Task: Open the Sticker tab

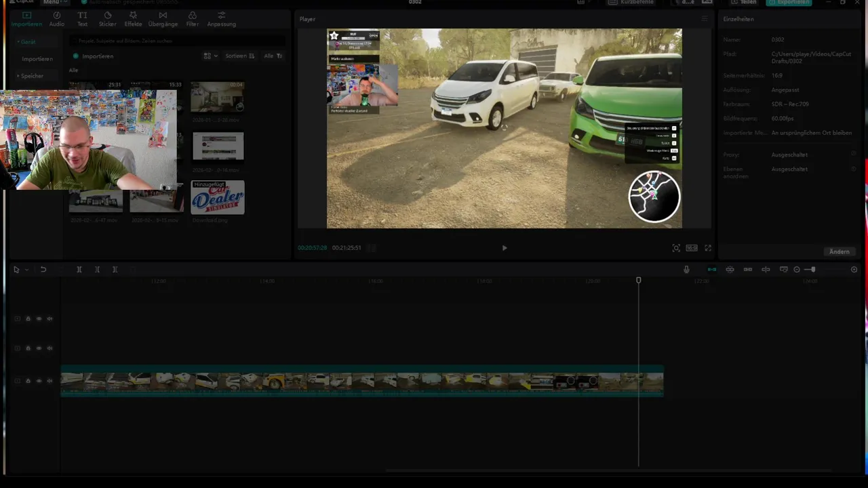Action: click(x=107, y=19)
